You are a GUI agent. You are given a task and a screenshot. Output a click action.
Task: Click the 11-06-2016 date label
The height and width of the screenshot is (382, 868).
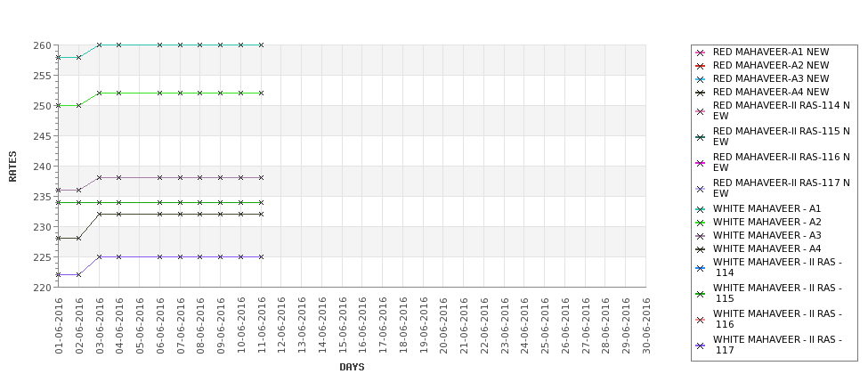pyautogui.click(x=261, y=325)
